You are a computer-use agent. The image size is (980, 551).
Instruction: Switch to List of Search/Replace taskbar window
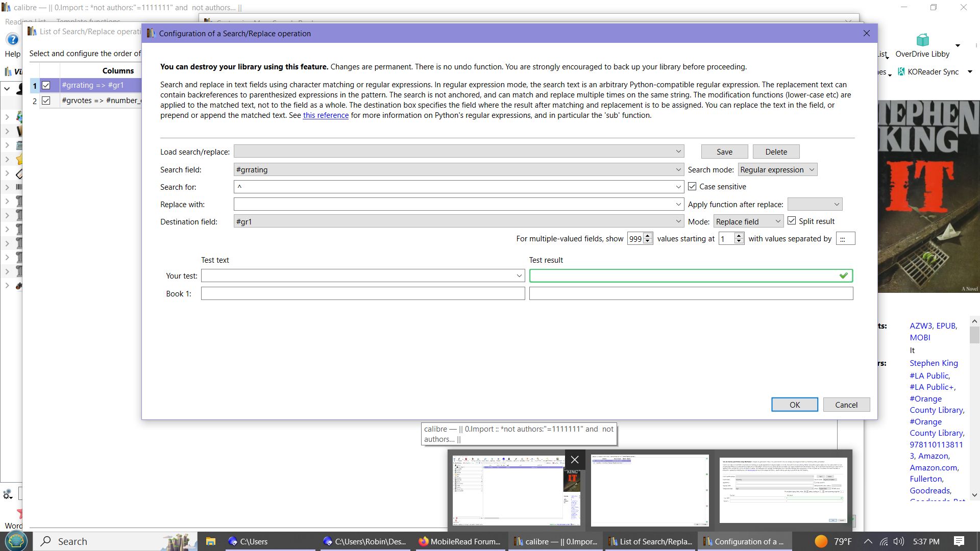pyautogui.click(x=650, y=541)
